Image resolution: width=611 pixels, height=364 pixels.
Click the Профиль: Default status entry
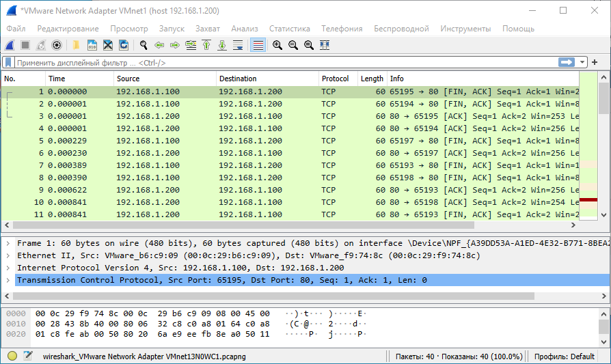point(565,356)
